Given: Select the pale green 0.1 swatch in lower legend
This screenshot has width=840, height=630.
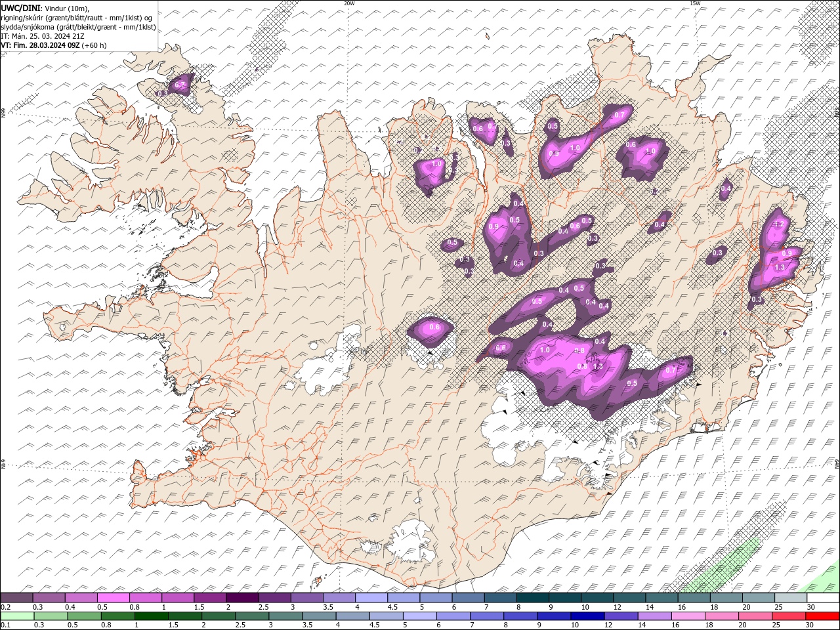Looking at the screenshot, I should pos(17,616).
